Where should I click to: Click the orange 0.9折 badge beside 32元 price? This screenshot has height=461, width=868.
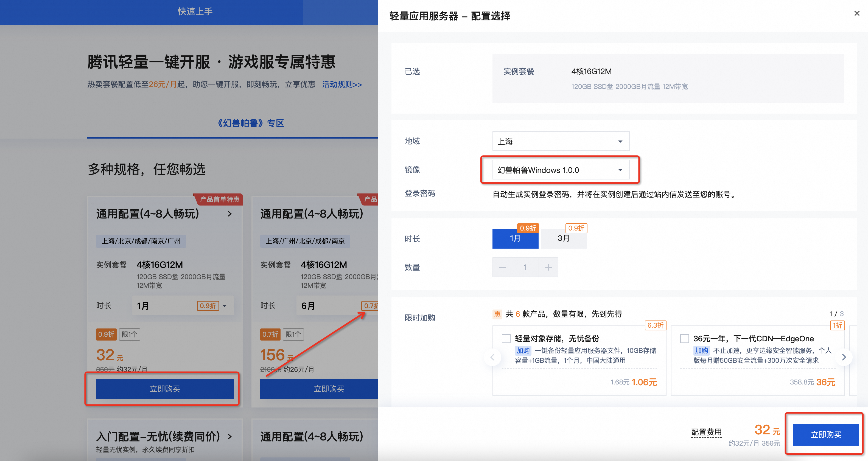[x=106, y=334]
